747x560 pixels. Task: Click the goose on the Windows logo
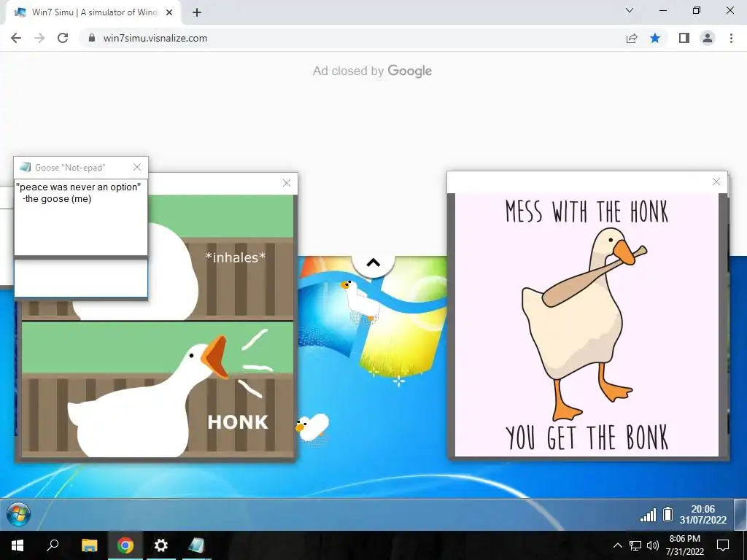[360, 300]
